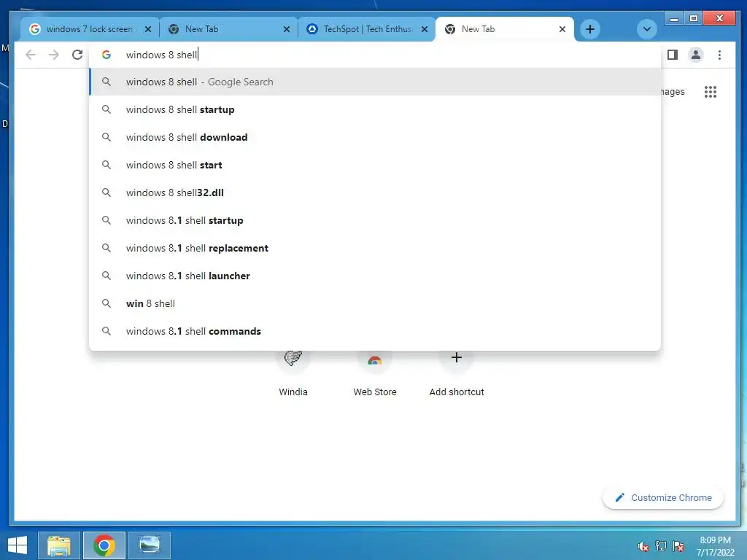Close the TechSpot tab
This screenshot has height=560, width=747.
425,29
